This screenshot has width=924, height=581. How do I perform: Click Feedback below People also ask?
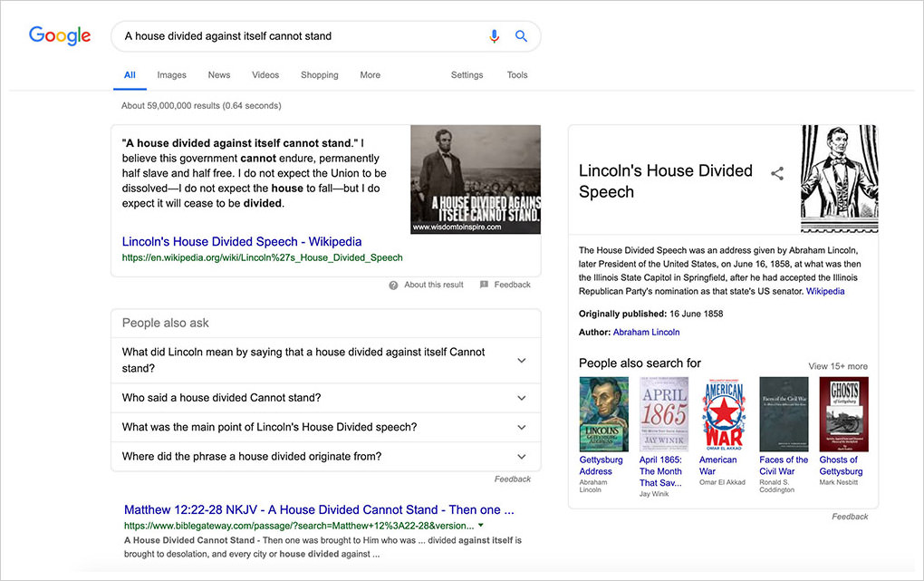point(512,479)
